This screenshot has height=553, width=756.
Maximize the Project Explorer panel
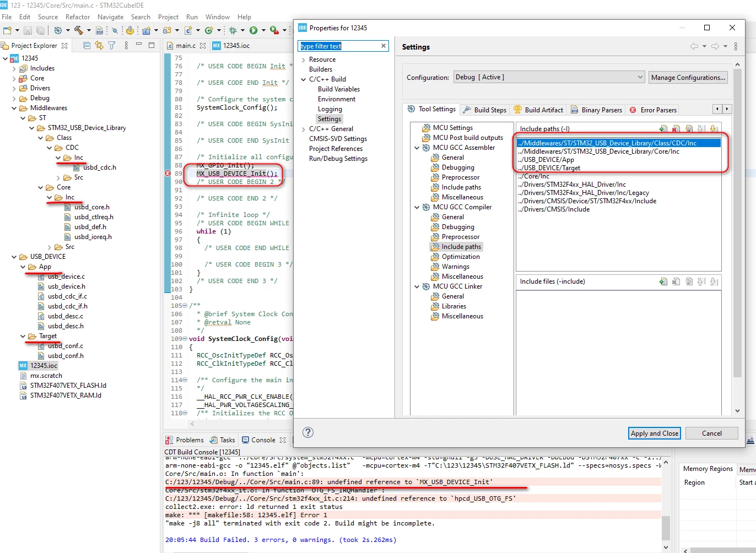[152, 45]
